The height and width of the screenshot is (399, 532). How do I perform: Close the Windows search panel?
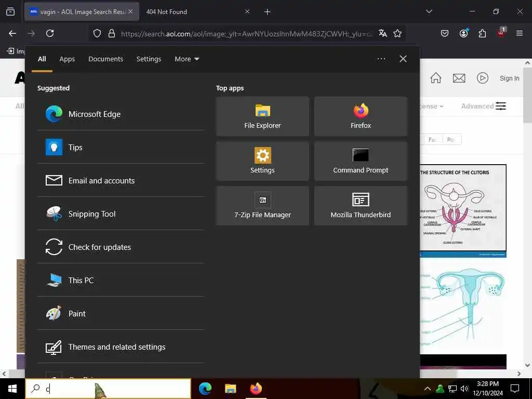[403, 59]
